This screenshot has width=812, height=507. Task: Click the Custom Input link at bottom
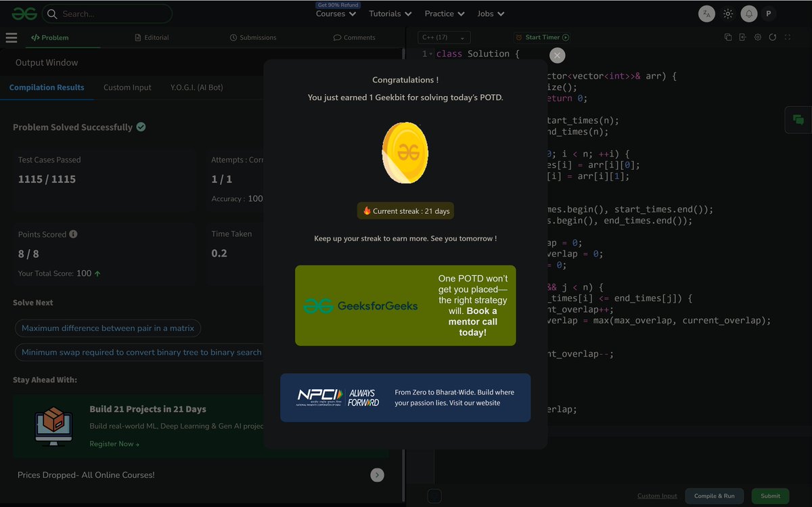click(x=657, y=496)
